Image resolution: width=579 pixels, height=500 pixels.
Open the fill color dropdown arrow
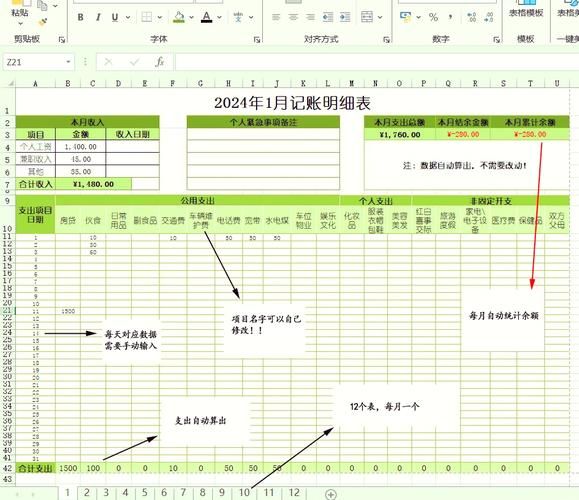point(191,17)
